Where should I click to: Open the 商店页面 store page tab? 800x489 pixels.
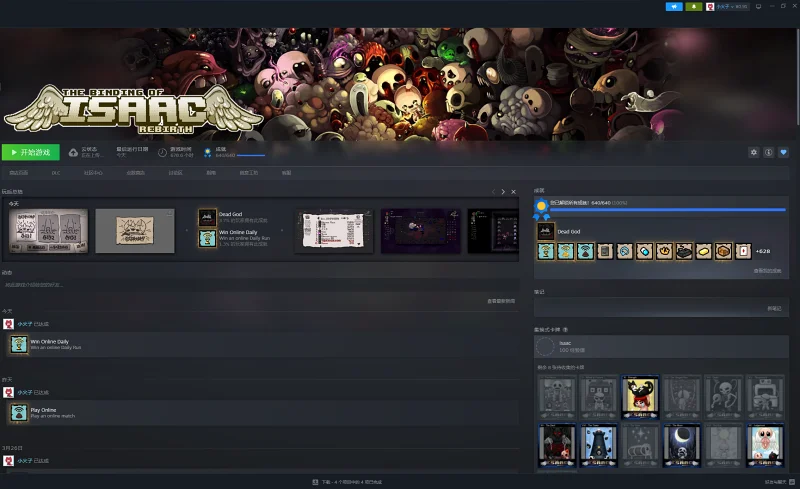tap(18, 173)
